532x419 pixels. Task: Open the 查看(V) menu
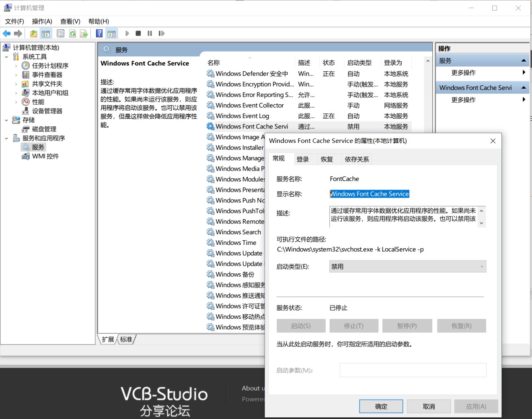pos(70,21)
